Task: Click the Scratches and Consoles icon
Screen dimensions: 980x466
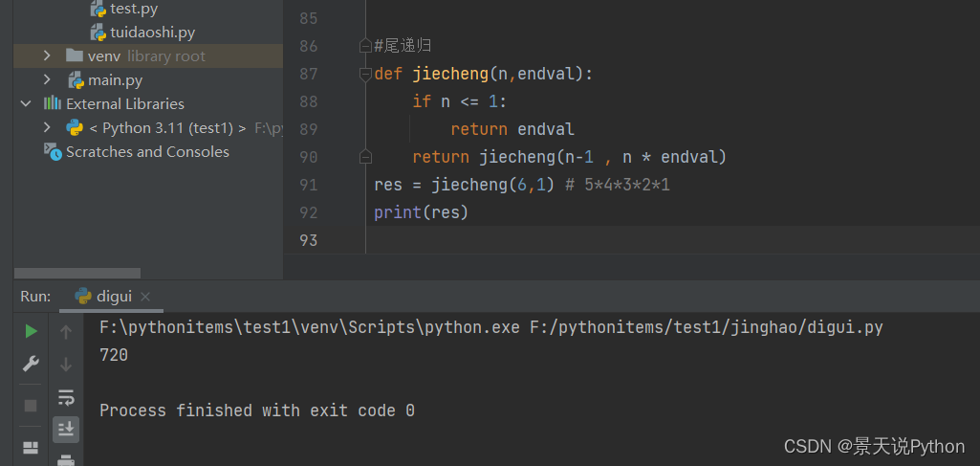Action: [53, 151]
